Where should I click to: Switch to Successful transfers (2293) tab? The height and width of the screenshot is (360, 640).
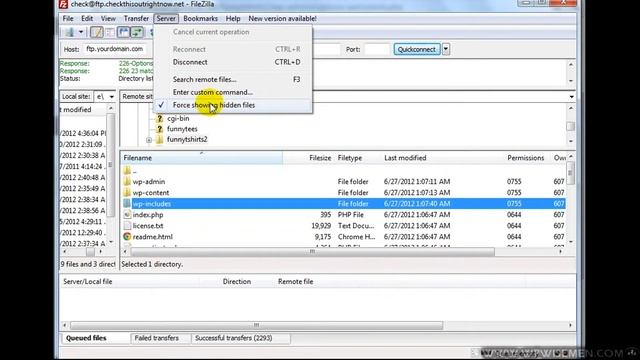tap(234, 338)
